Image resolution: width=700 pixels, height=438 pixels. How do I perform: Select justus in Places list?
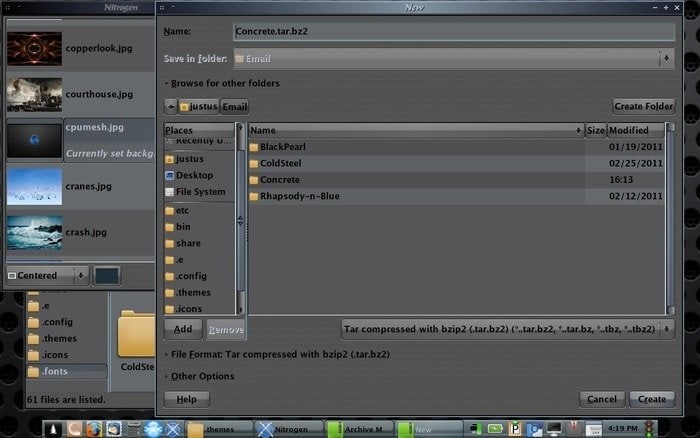(x=199, y=159)
